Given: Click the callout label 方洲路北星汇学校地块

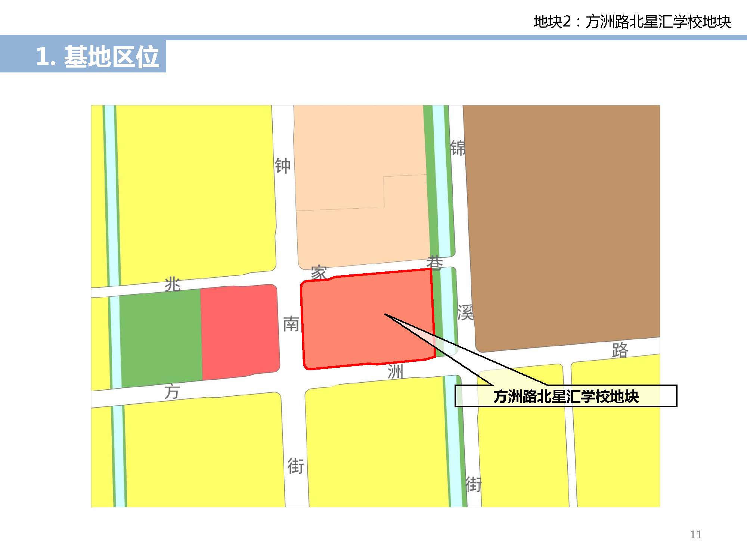Looking at the screenshot, I should (x=565, y=396).
